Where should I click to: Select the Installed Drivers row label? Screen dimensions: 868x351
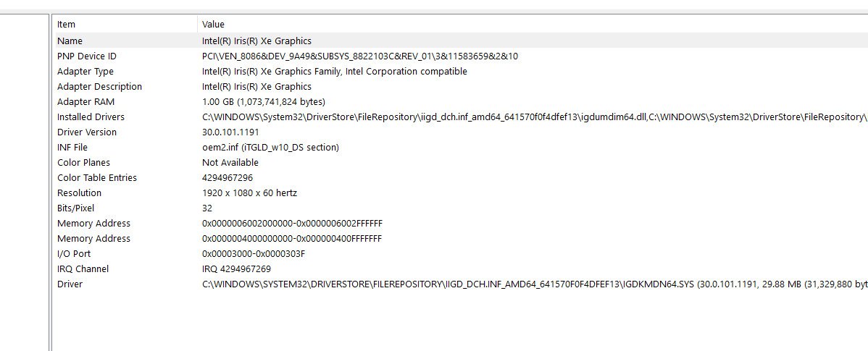tap(91, 117)
